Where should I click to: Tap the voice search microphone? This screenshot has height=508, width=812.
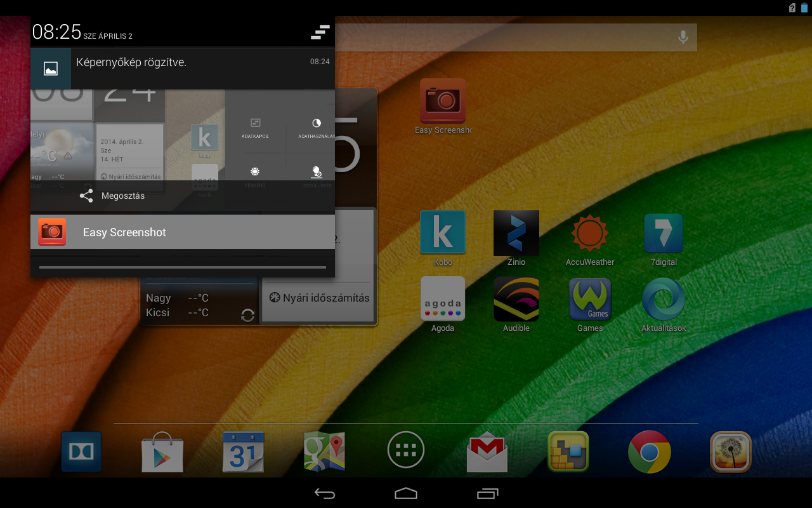point(683,37)
